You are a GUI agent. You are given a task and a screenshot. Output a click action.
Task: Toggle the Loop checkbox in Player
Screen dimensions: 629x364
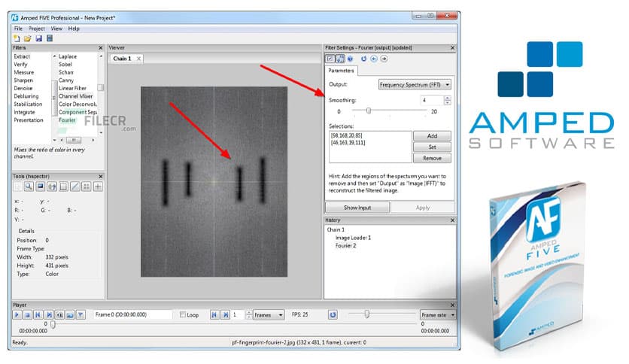click(x=183, y=314)
